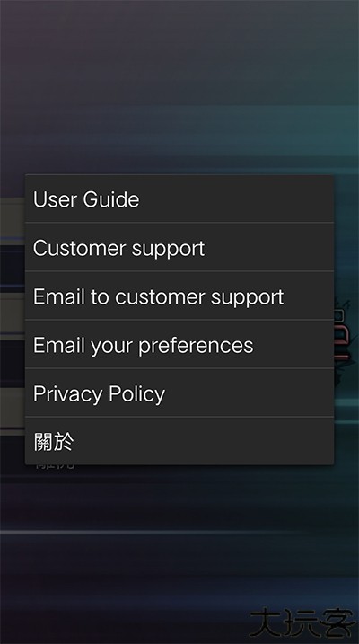Open the Privacy Policy entry
The image size is (359, 644).
(x=179, y=393)
